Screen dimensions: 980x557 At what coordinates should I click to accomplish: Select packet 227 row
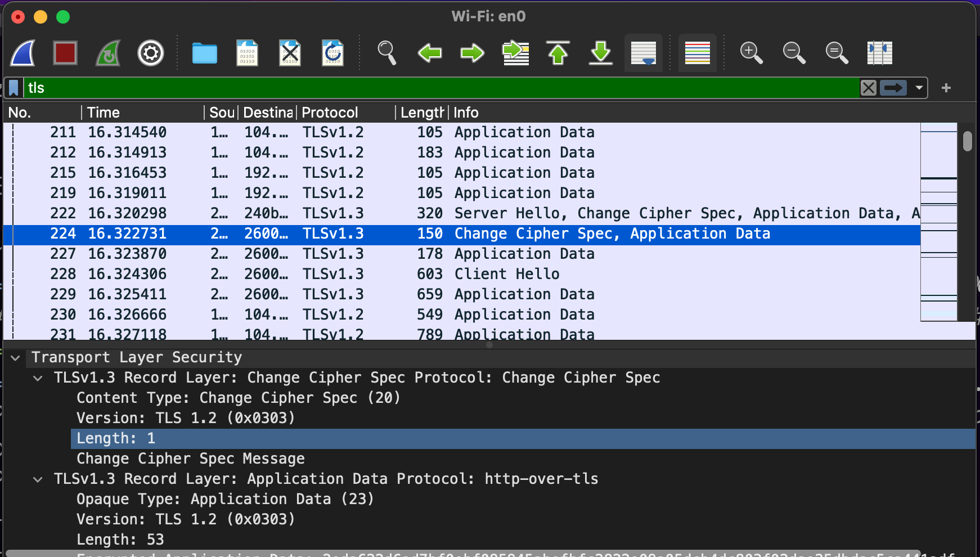coord(462,254)
